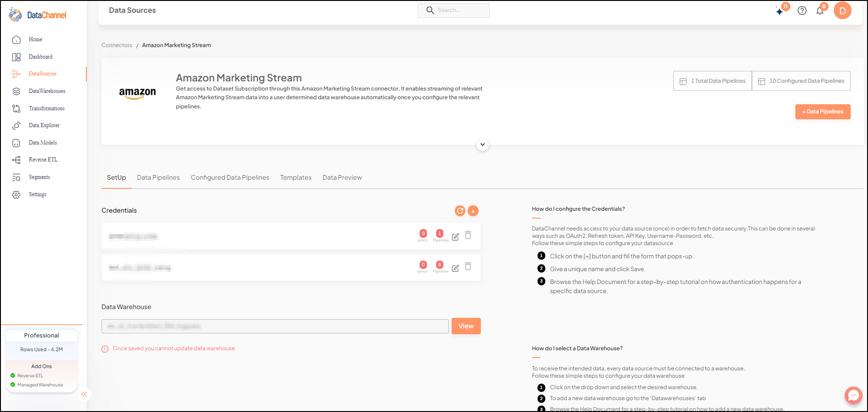Viewport: 868px width, 412px height.
Task: Click 10 Configured Data Pipelines box
Action: coord(801,81)
